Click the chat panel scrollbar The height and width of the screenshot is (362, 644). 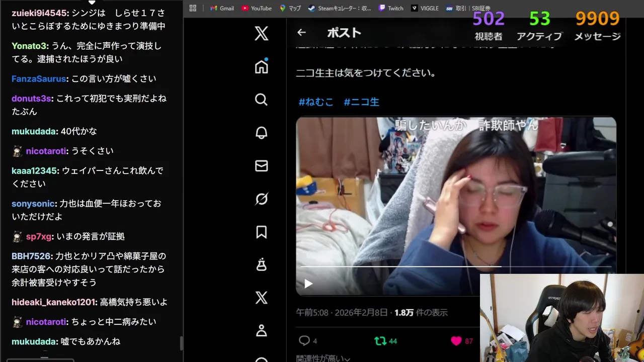pyautogui.click(x=181, y=344)
